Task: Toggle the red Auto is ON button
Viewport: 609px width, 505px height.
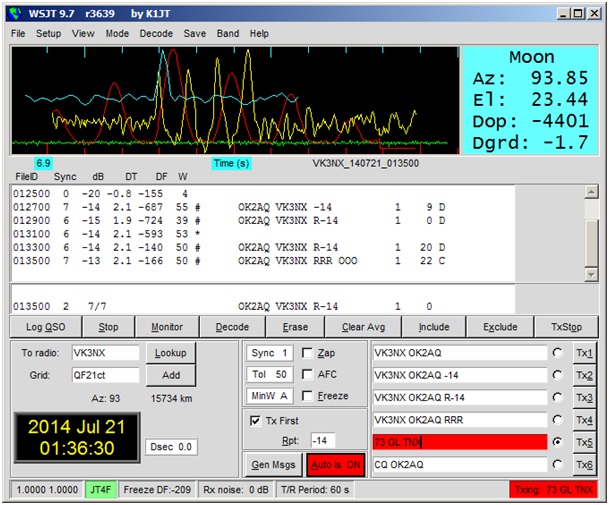Action: click(x=336, y=465)
